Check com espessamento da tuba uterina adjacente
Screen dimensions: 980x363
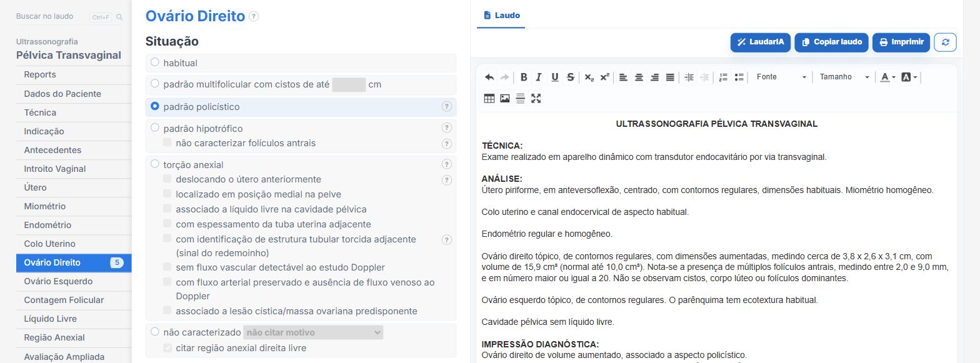(x=167, y=224)
